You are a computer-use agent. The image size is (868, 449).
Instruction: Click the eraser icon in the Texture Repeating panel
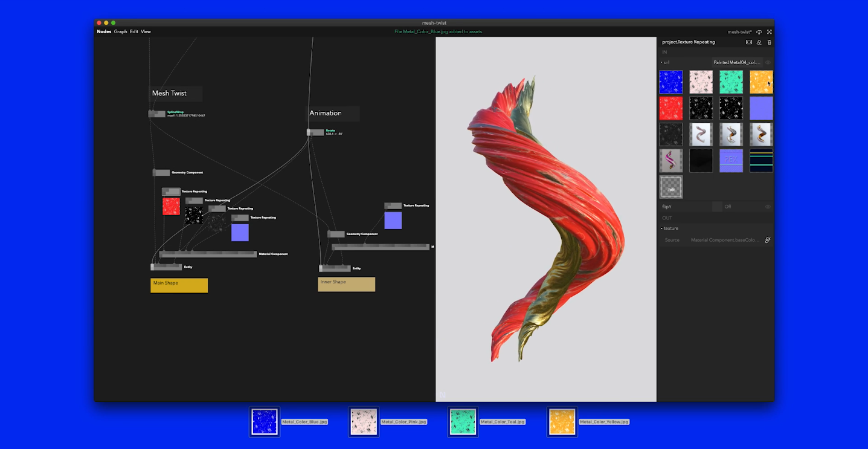[x=759, y=42]
